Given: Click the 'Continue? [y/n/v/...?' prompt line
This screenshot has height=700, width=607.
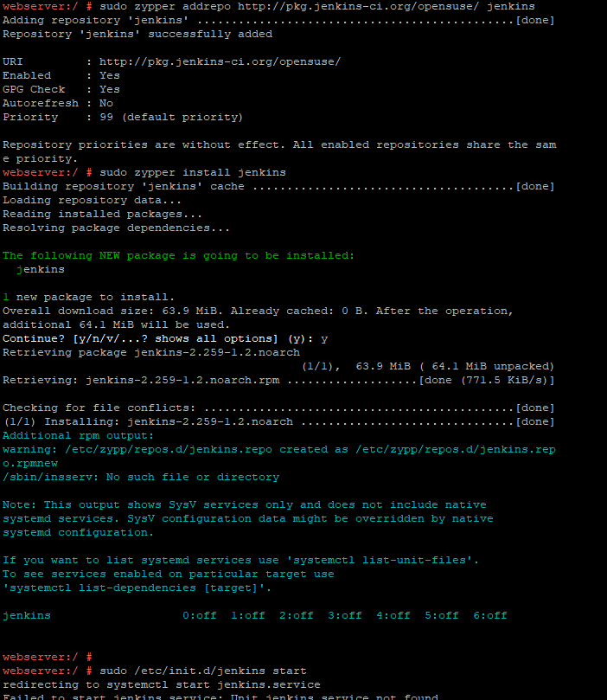Looking at the screenshot, I should tap(165, 338).
